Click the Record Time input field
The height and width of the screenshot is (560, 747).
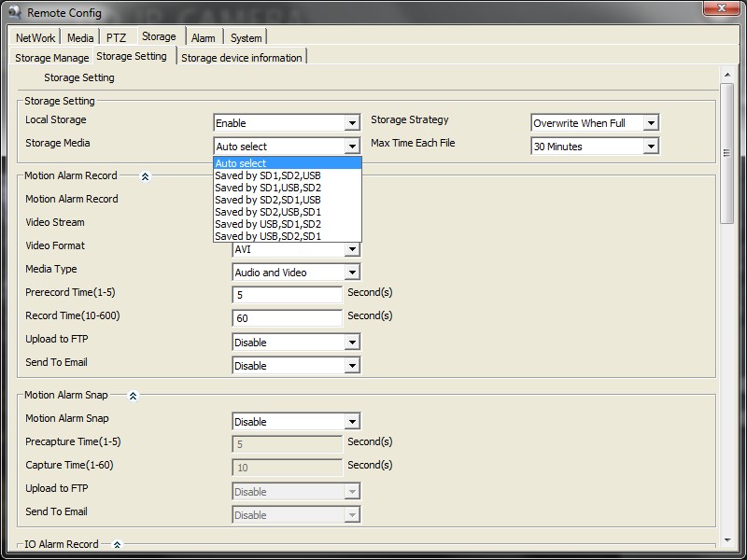click(288, 318)
